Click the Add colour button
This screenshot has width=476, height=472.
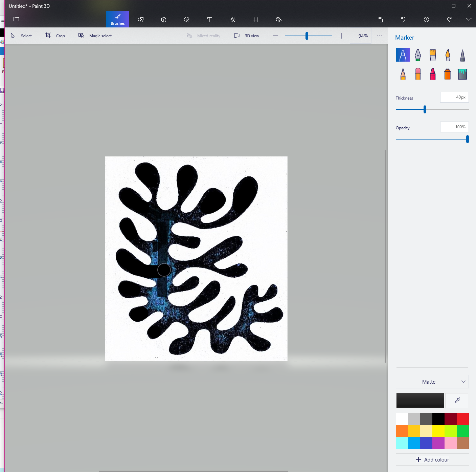click(432, 459)
